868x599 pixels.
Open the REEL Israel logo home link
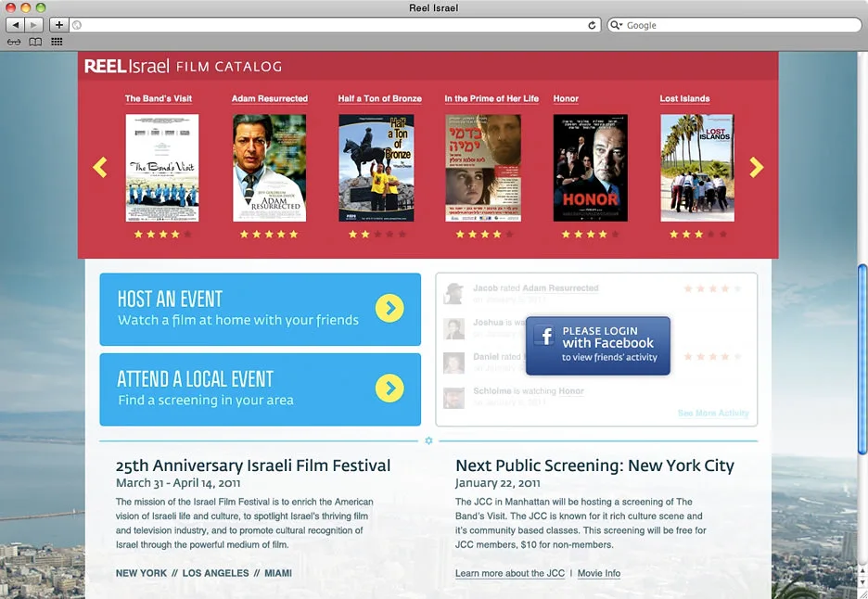(x=127, y=67)
